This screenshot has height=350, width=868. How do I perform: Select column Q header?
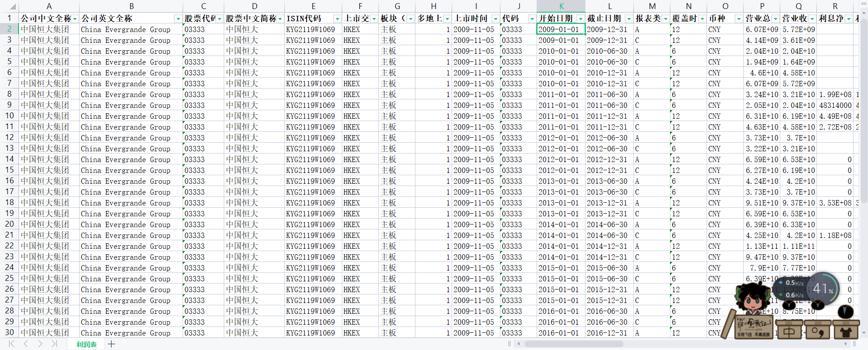(798, 6)
